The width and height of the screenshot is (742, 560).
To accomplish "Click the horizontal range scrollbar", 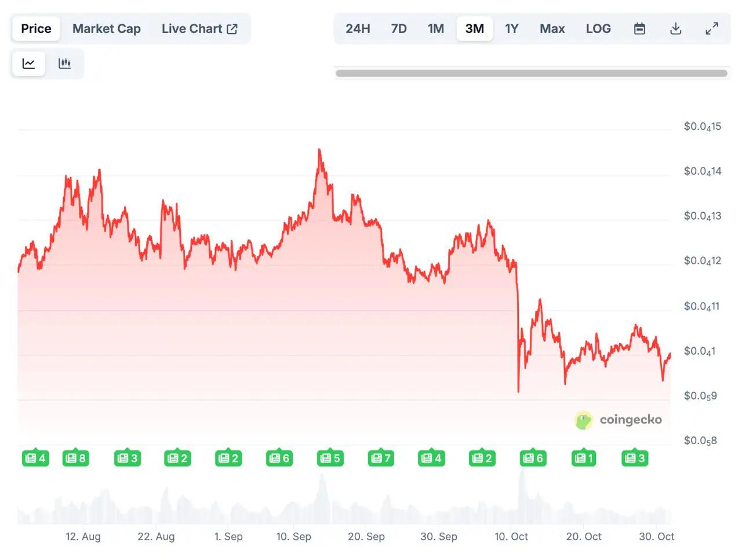I will click(531, 73).
